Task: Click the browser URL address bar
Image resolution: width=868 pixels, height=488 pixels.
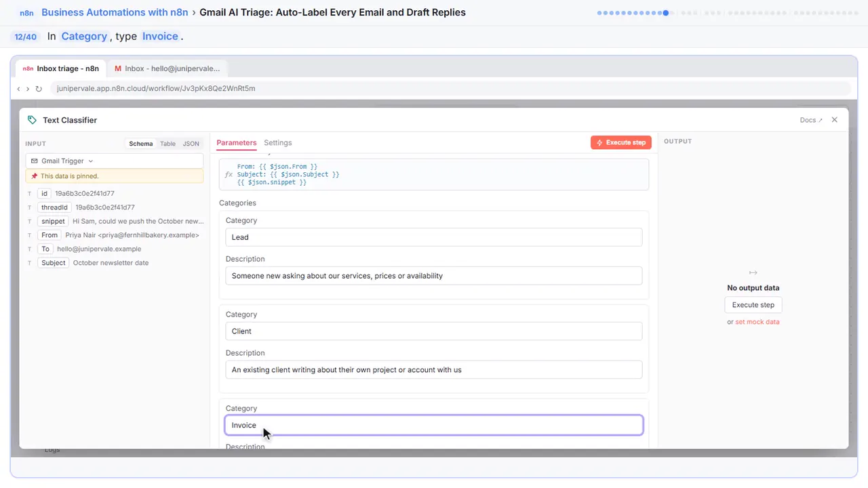Action: pos(450,89)
